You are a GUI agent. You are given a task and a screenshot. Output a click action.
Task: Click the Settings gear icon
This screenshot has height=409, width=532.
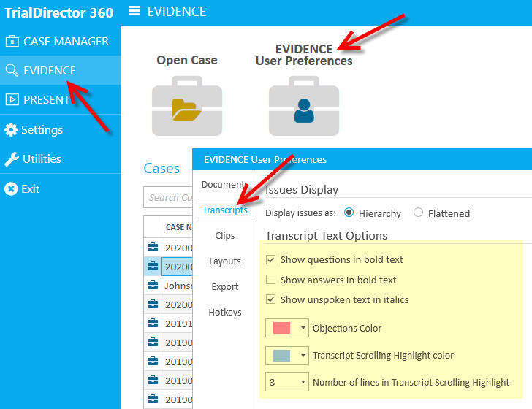pos(11,129)
